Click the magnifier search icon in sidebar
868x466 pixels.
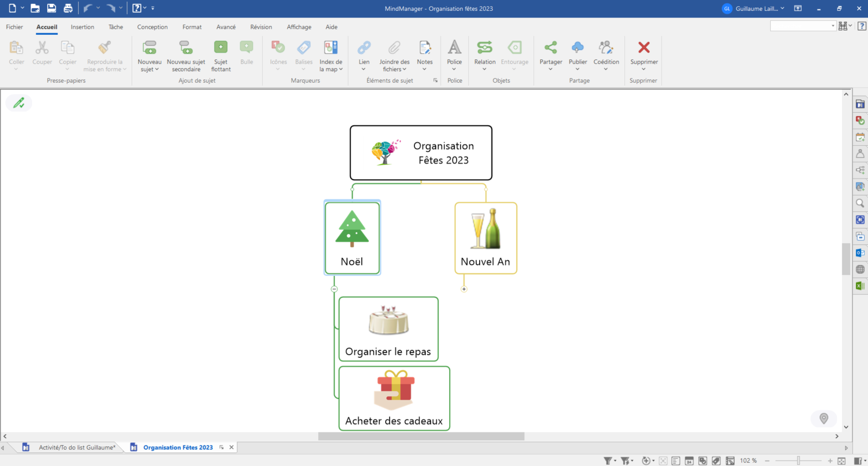tap(860, 203)
